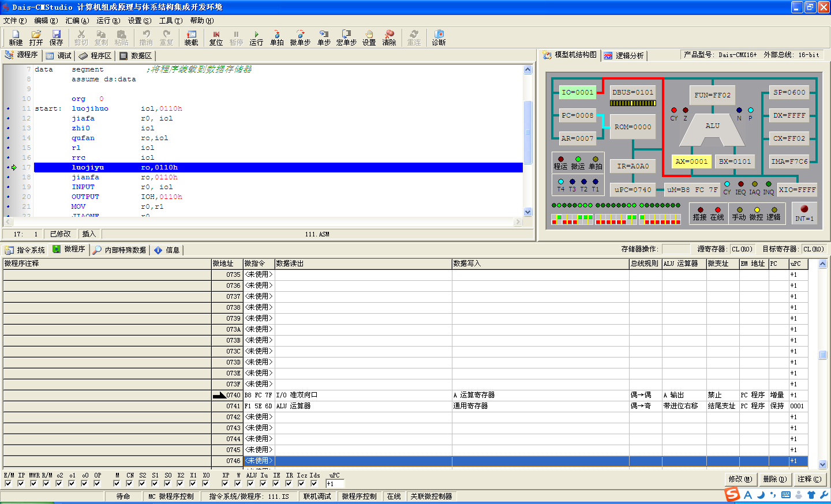Screen dimensions: 831x504
Task: Click 存储器操作 input field
Action: (676, 249)
